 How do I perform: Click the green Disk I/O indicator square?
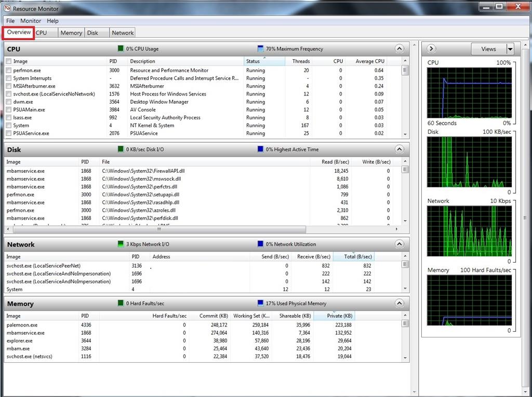pyautogui.click(x=121, y=149)
